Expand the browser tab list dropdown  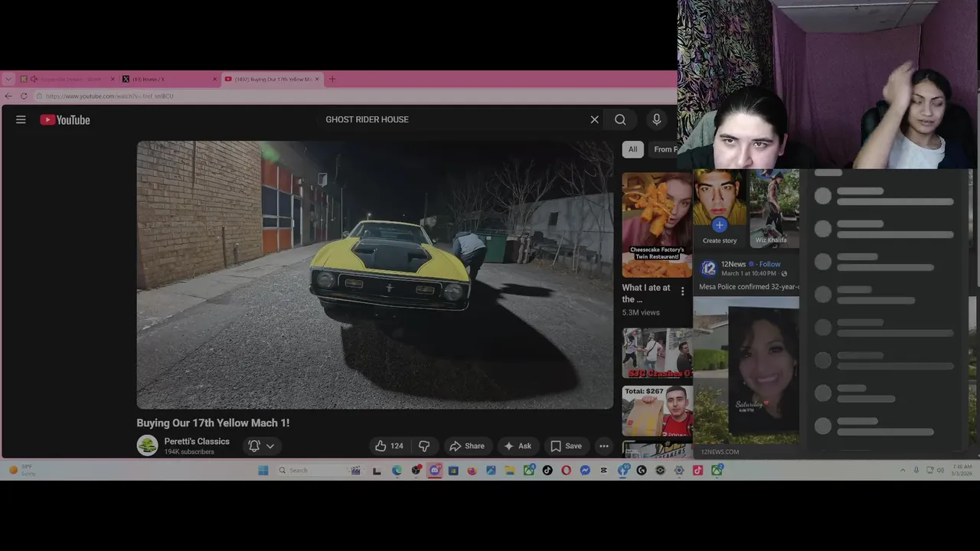coord(8,79)
